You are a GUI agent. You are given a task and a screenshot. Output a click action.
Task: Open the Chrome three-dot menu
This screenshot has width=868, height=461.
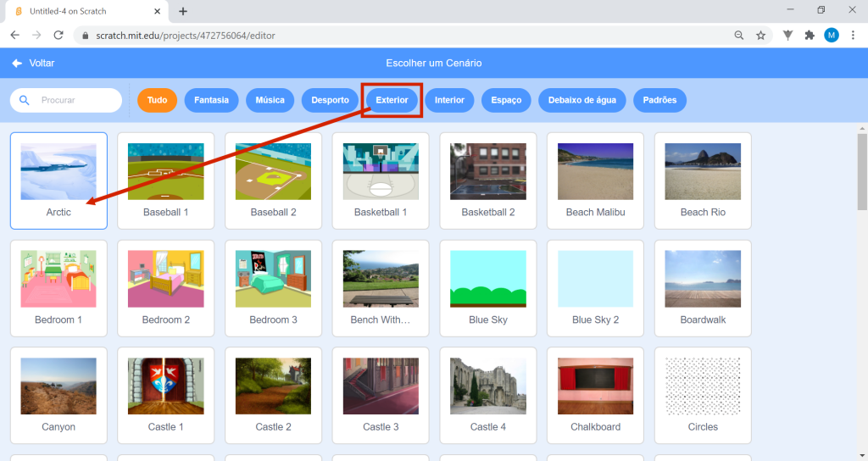[853, 36]
